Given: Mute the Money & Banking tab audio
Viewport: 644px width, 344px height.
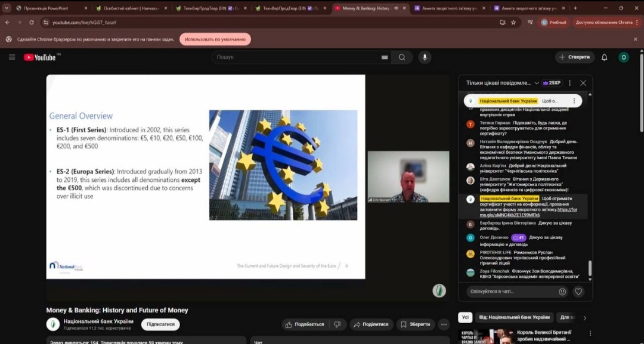Looking at the screenshot, I should (x=397, y=8).
